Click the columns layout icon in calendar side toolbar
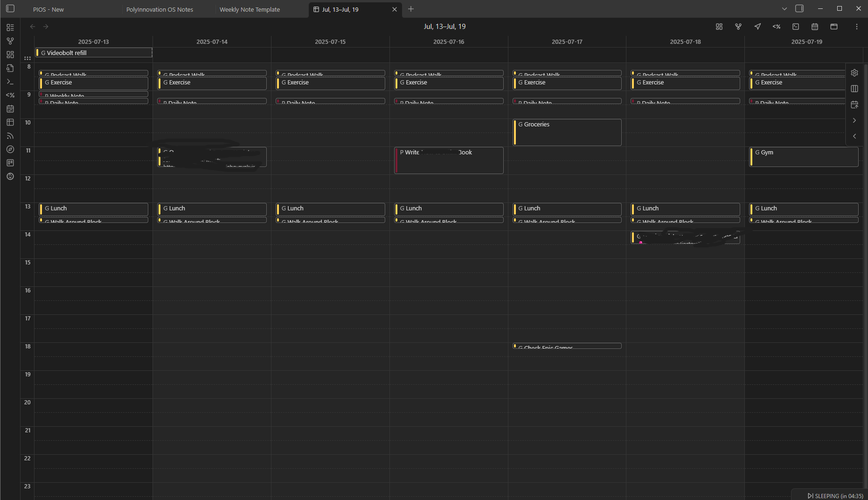Image resolution: width=868 pixels, height=500 pixels. 854,89
